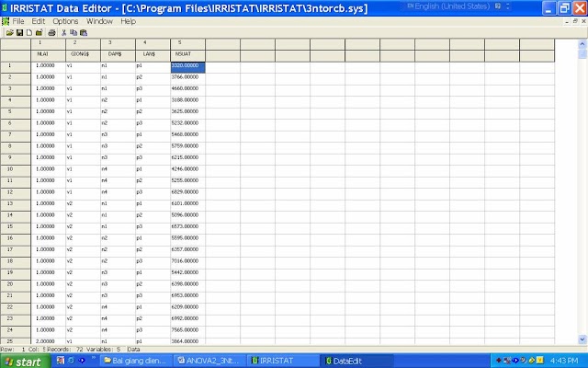
Task: Switch to the Bai giang dien taskbar folder
Action: [136, 362]
